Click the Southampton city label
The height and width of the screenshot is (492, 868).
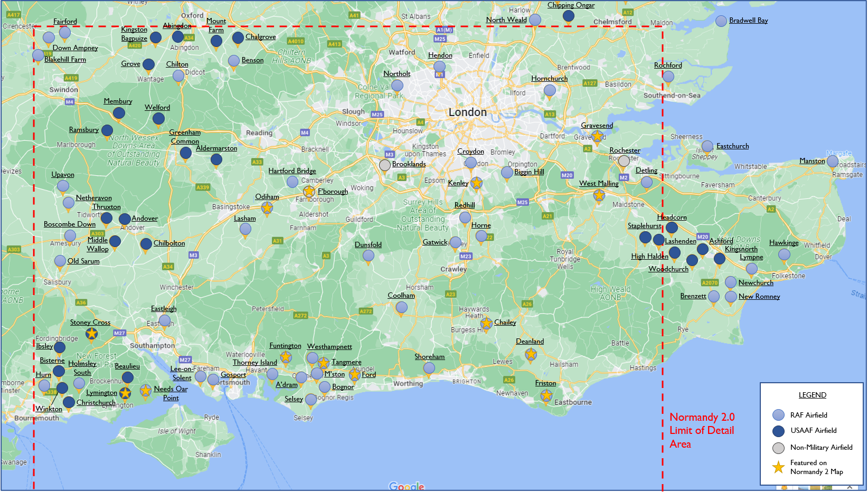[x=152, y=346]
